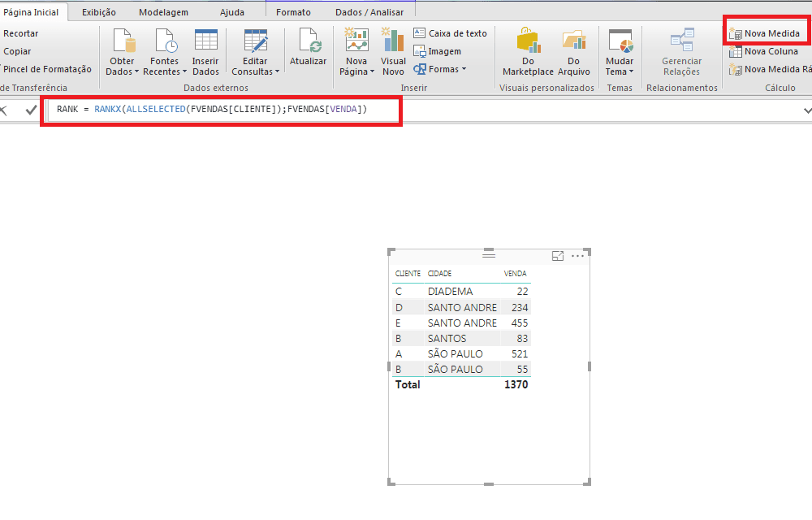812x520 pixels.
Task: Expand the formula bar chevron
Action: coord(807,110)
